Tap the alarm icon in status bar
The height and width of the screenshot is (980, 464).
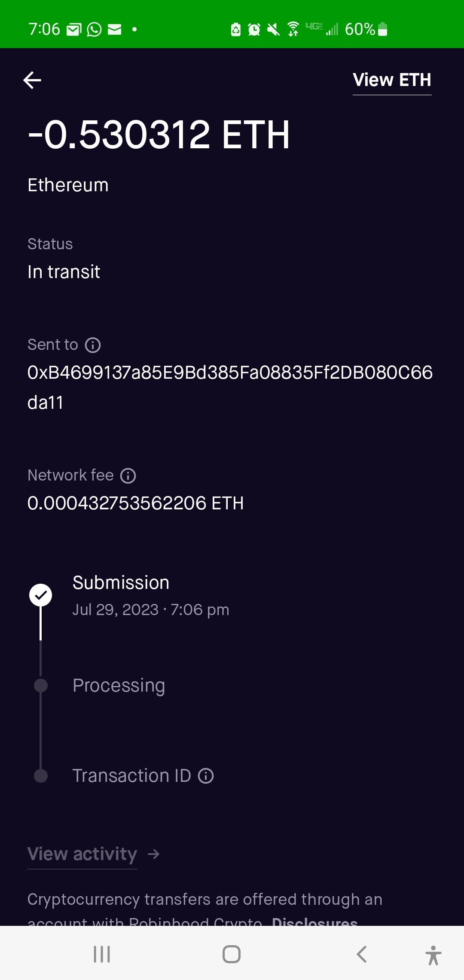(254, 30)
